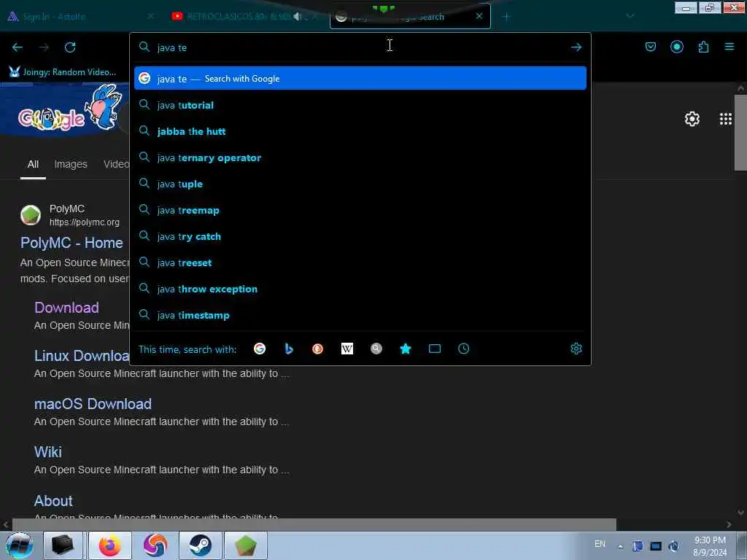The width and height of the screenshot is (747, 560).
Task: Open the PolyMC - Home result
Action: (71, 243)
